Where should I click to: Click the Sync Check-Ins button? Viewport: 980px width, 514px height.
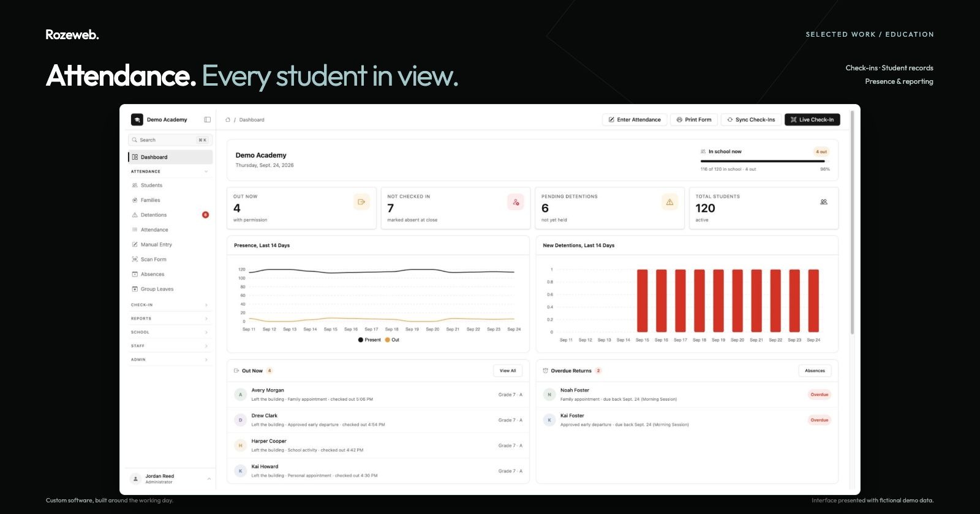coord(751,120)
